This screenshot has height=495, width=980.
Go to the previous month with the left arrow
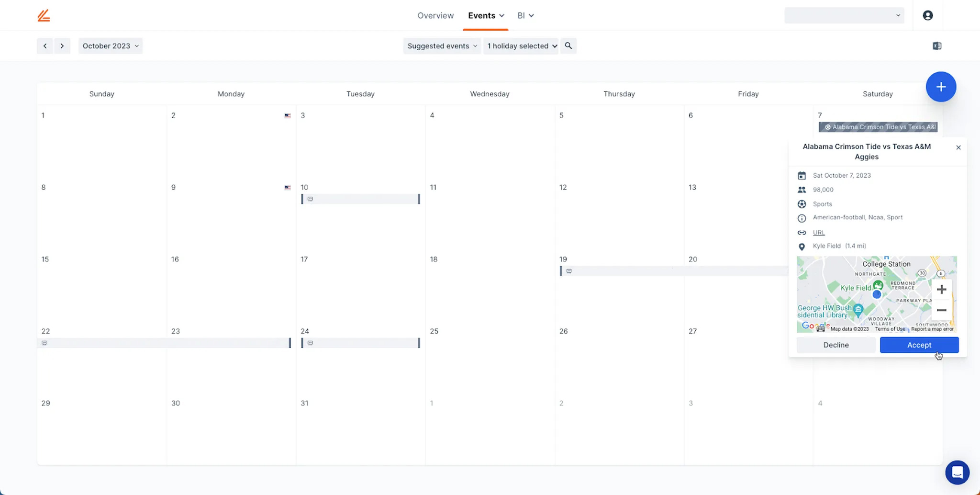click(x=45, y=45)
